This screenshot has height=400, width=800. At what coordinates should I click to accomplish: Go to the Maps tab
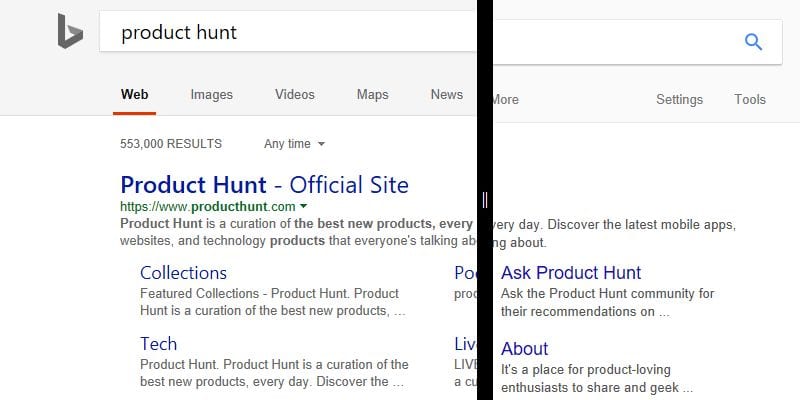(x=372, y=95)
